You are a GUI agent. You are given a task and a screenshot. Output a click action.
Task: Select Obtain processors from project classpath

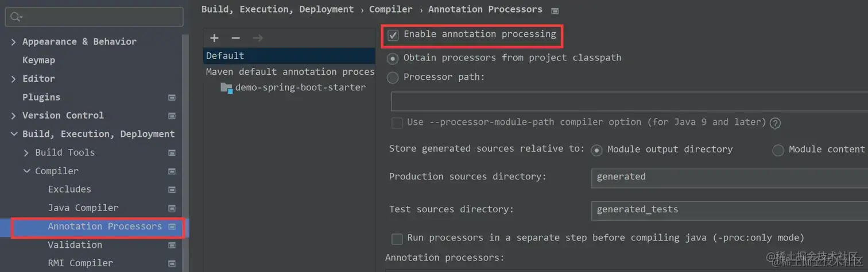tap(393, 59)
